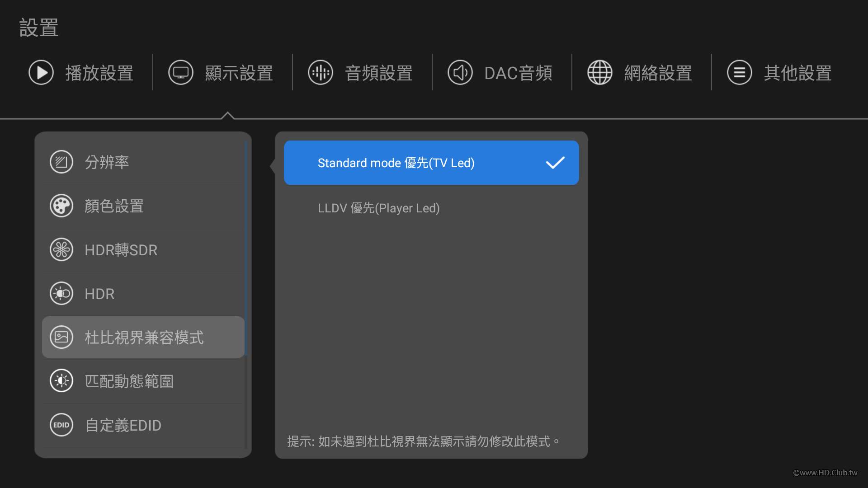The height and width of the screenshot is (488, 868).
Task: Click the list icon for 其他設置
Action: pyautogui.click(x=740, y=72)
